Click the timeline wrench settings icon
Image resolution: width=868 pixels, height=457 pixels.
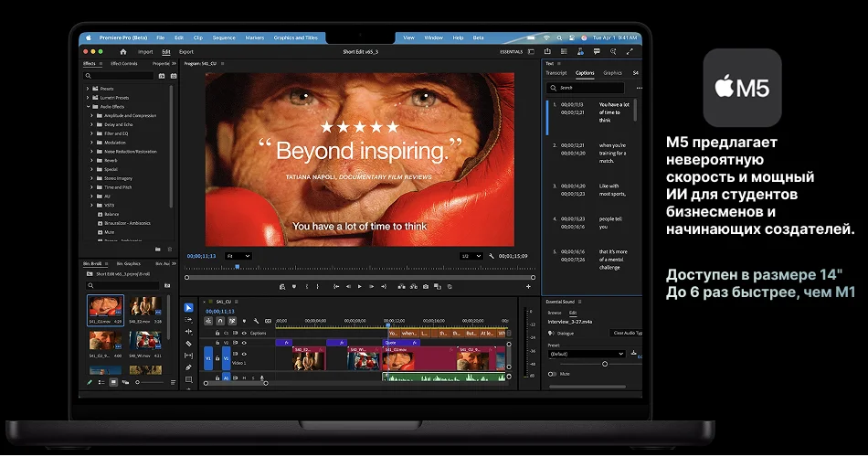[256, 321]
